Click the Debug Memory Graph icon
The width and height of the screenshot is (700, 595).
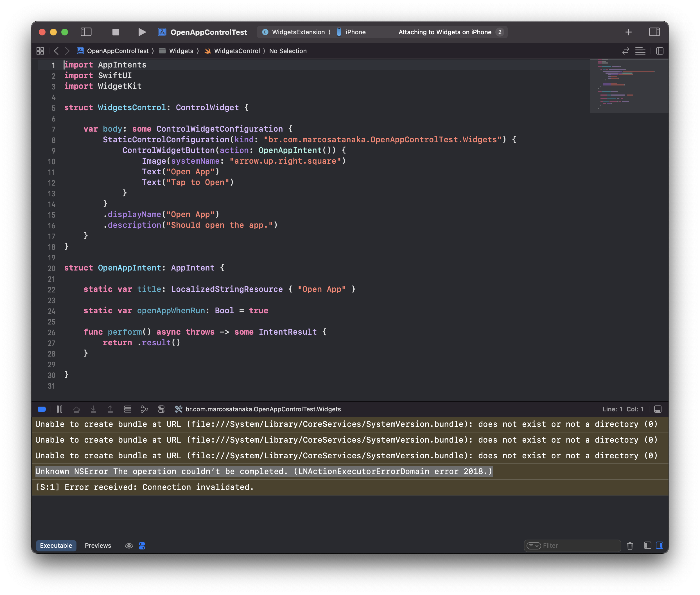click(144, 409)
